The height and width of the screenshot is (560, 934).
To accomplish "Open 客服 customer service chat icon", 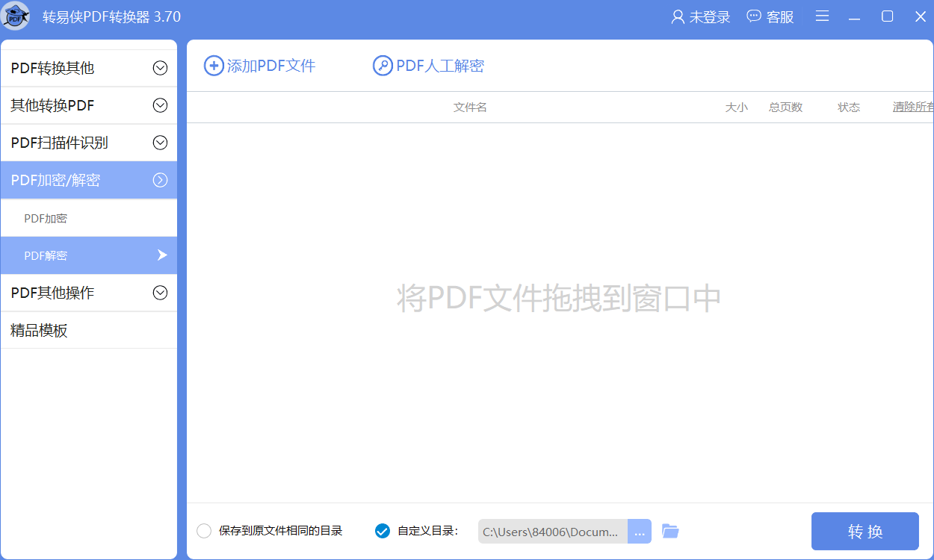I will [754, 16].
